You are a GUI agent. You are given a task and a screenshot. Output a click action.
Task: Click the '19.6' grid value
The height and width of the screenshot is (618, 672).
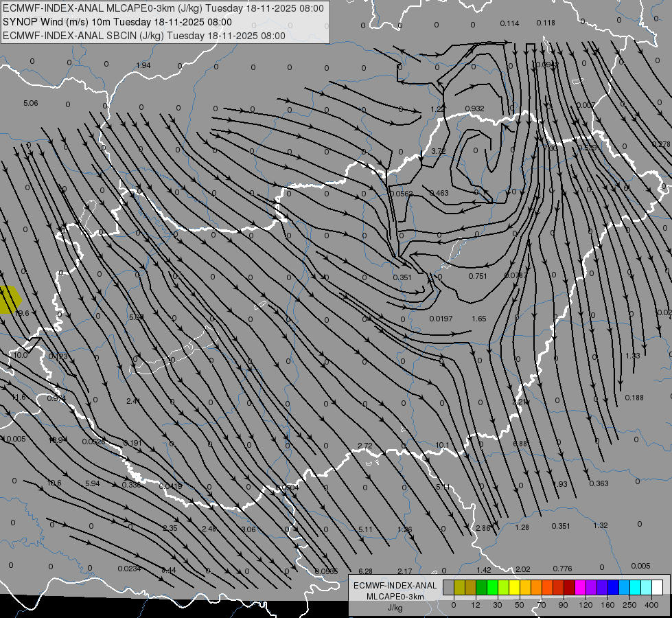[22, 313]
